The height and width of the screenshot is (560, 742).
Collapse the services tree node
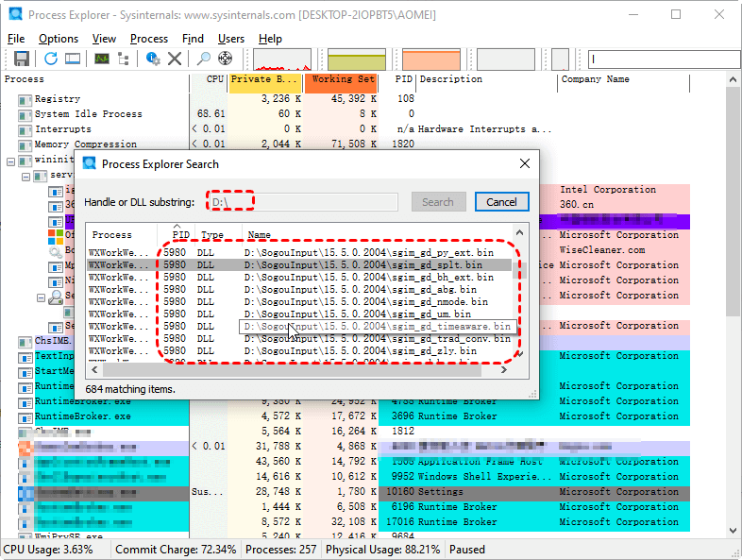[x=26, y=177]
